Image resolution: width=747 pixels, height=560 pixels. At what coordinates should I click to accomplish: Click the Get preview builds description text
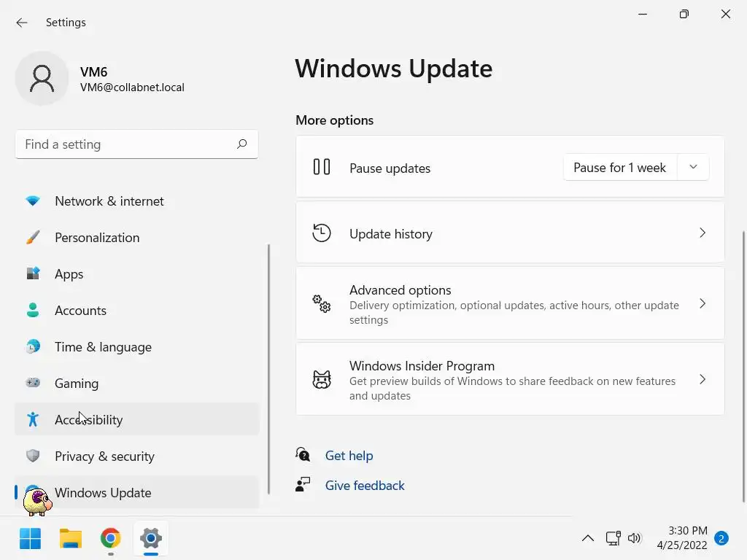(512, 388)
